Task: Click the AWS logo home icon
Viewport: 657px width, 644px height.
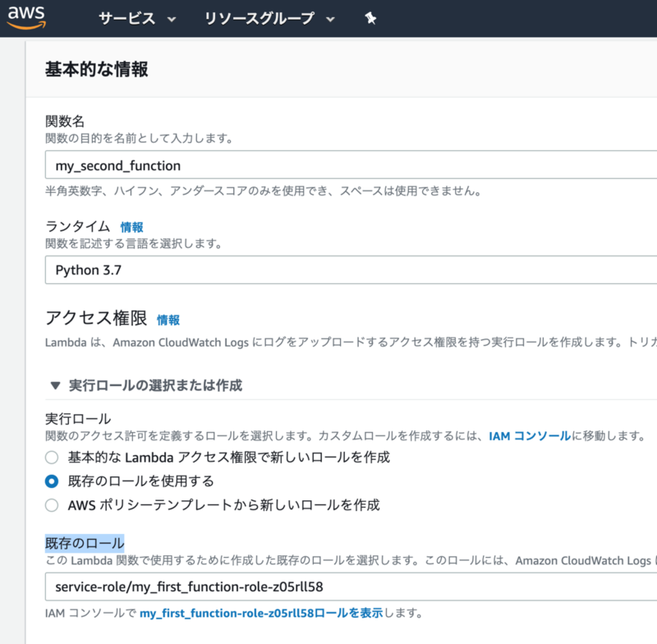Action: click(x=27, y=17)
